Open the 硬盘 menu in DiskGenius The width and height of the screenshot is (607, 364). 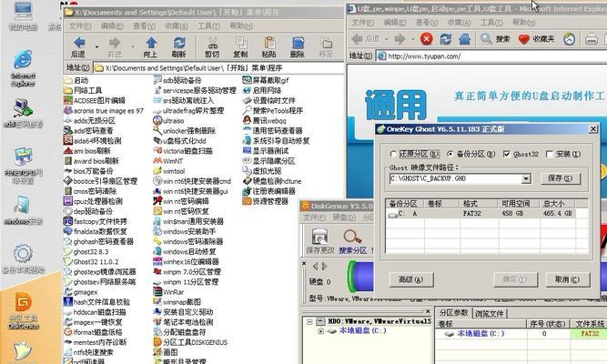coord(344,217)
